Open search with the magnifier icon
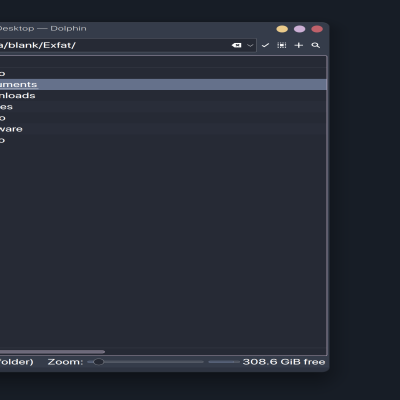Screen dimensions: 400x400 (x=316, y=45)
